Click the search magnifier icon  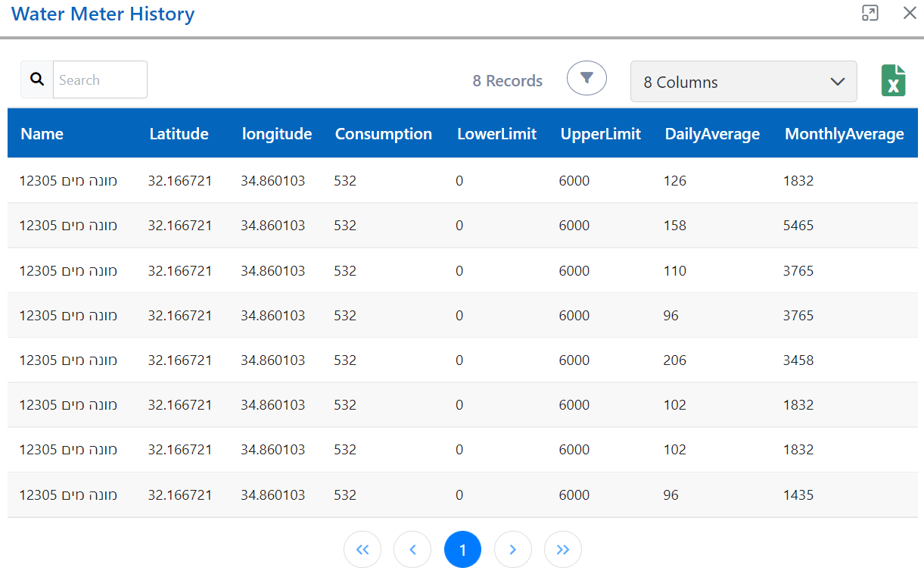tap(36, 79)
